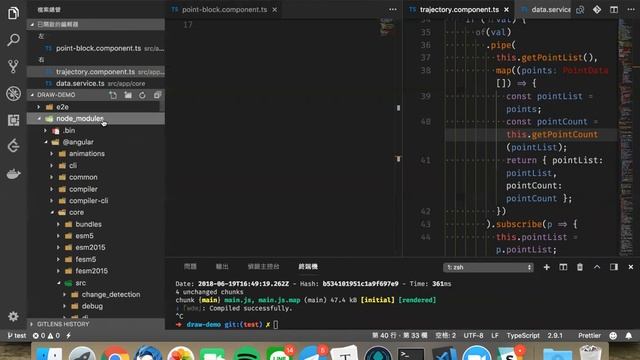Open the Search view in activity bar

tap(13, 40)
